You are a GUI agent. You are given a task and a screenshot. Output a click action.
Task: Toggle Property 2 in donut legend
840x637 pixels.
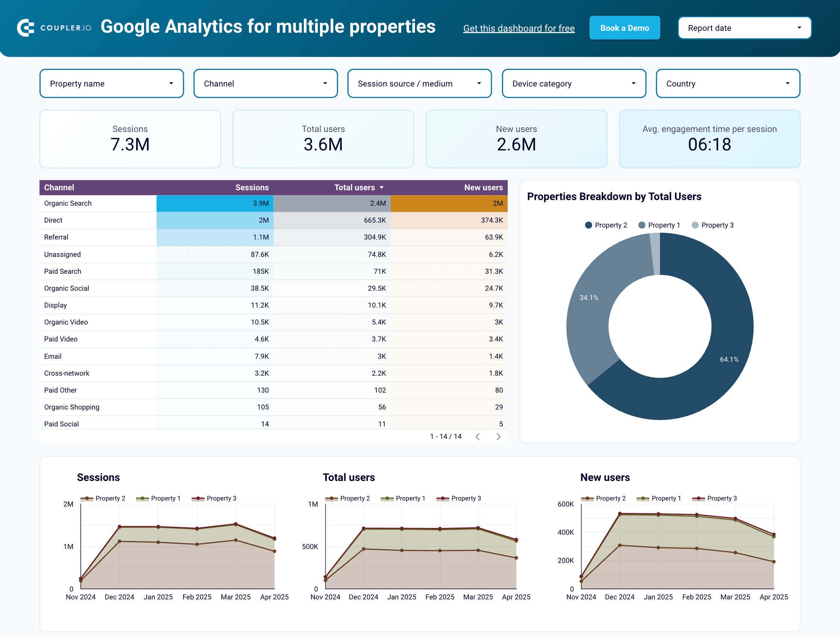tap(606, 225)
